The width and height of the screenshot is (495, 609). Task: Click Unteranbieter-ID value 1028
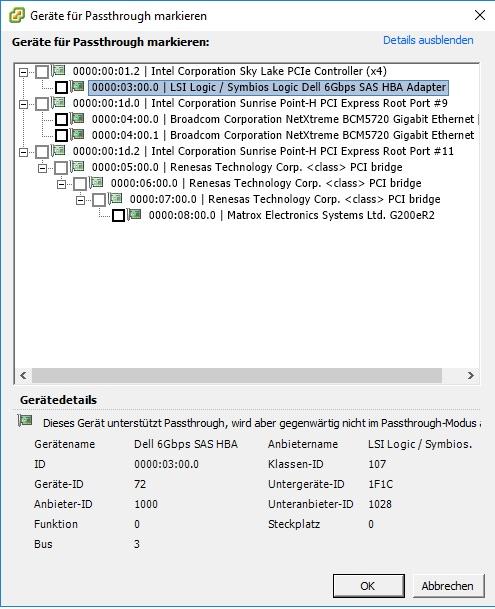click(x=380, y=504)
